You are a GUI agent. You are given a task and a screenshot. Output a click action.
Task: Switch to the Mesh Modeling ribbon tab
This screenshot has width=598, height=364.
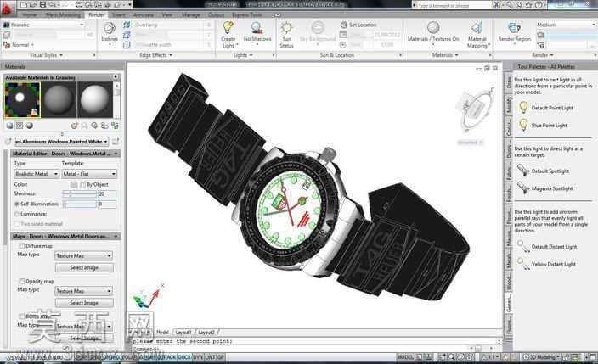(x=63, y=15)
